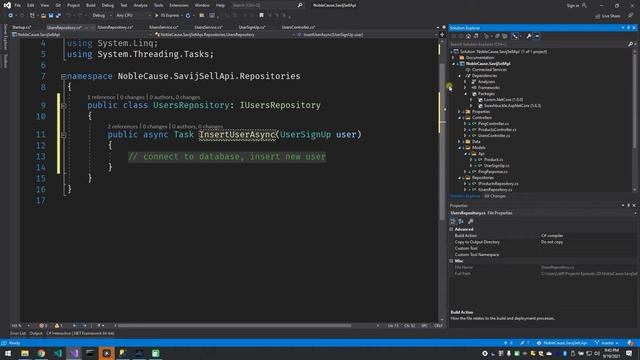
Task: Open the Error List tab at bottom
Action: [x=18, y=333]
